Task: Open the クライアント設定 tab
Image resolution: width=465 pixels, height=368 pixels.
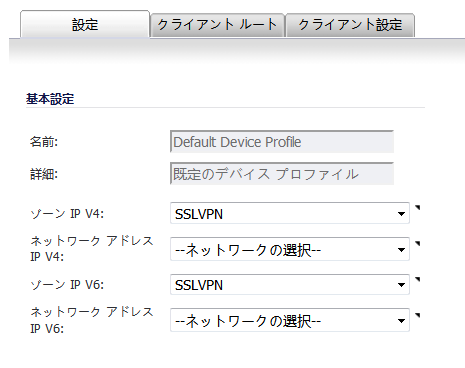Action: pyautogui.click(x=350, y=25)
